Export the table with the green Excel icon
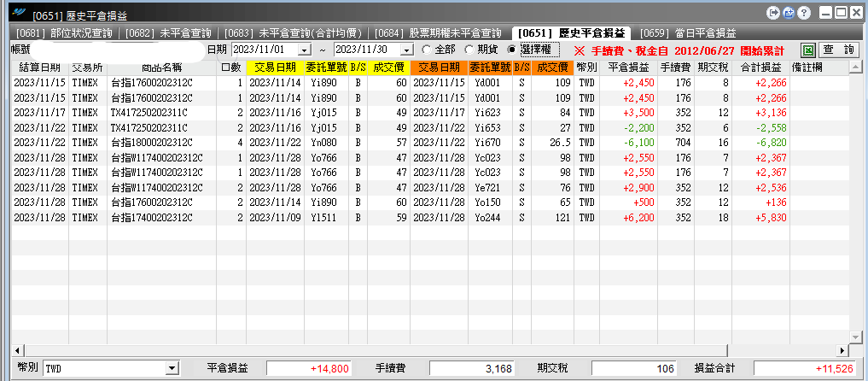Viewport: 868px width, 381px height. tap(809, 50)
